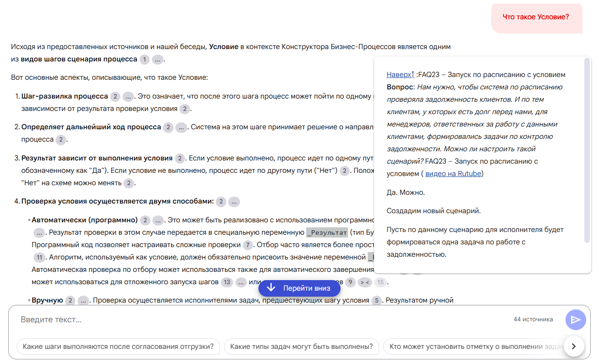Choose suggestion "Какие типы задач могут быть выполнены?"

[x=302, y=347]
